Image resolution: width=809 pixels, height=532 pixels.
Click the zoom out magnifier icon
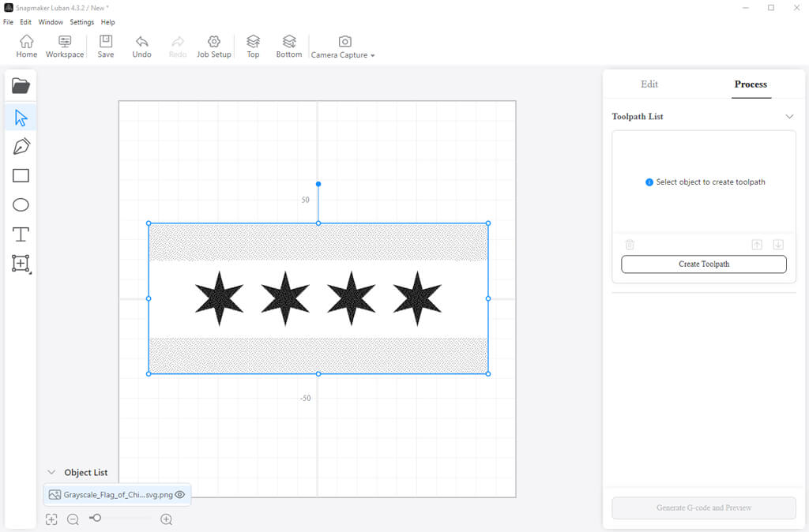[73, 519]
